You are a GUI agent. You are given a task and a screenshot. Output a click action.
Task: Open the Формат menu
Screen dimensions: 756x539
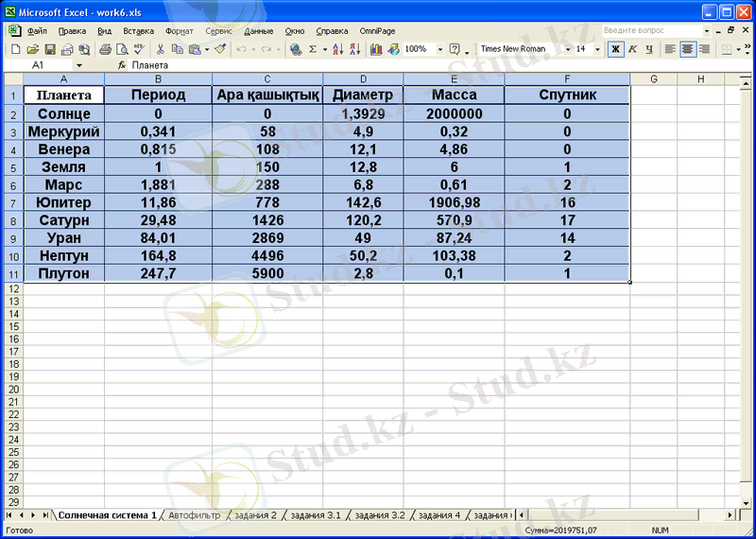click(x=180, y=30)
